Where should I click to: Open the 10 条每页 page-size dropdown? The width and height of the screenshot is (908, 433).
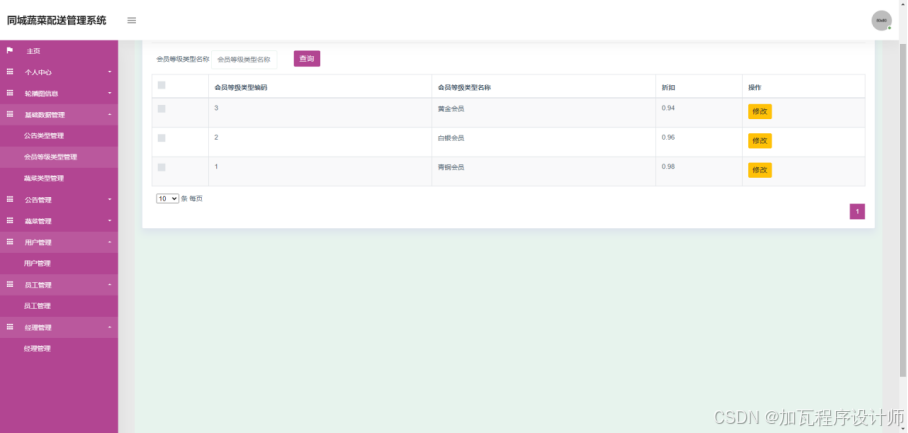click(x=167, y=199)
